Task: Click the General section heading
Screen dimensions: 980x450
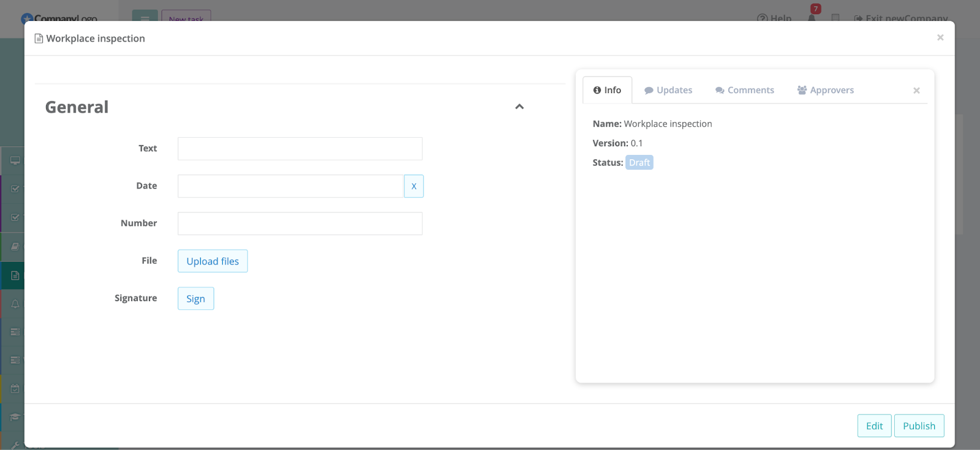Action: [77, 107]
